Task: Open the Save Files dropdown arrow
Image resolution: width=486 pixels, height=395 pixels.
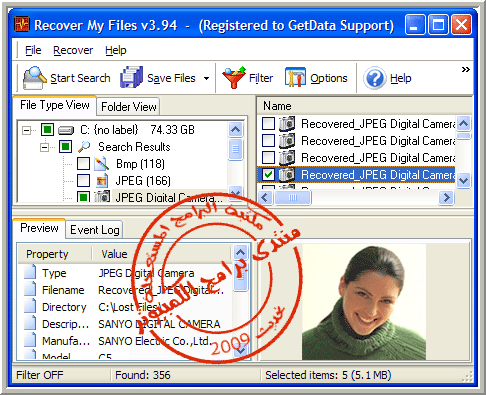Action: click(x=207, y=78)
